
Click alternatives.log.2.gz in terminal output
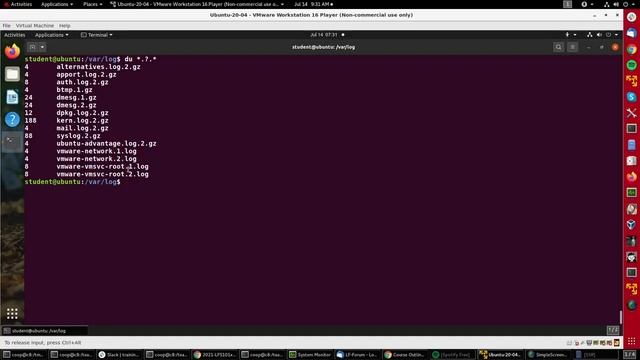(98, 67)
